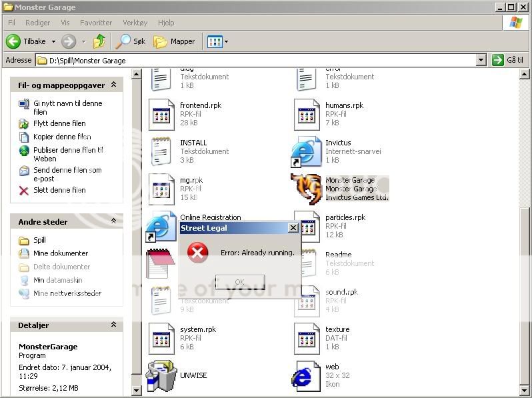Collapse Fil- og mappeoppgaver panel
This screenshot has width=532, height=398.
click(x=113, y=85)
